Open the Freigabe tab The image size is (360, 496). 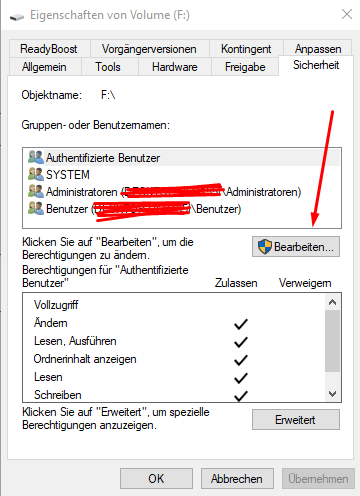click(245, 67)
